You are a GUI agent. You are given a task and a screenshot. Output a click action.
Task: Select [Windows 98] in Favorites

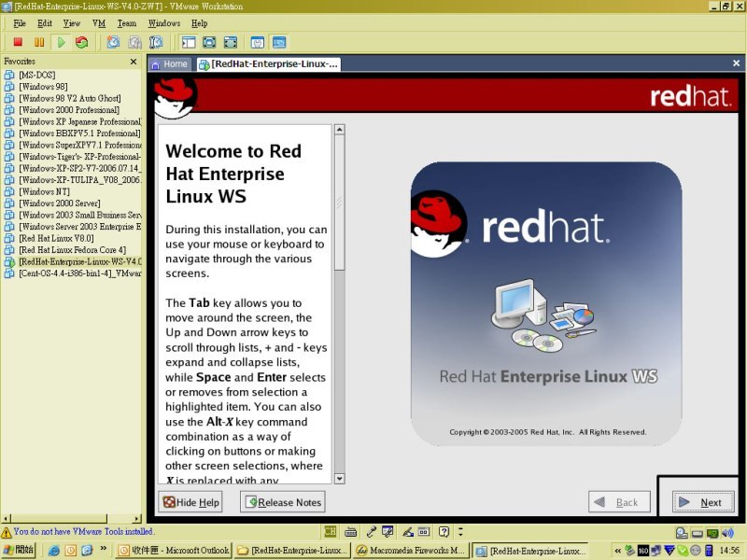pyautogui.click(x=43, y=87)
